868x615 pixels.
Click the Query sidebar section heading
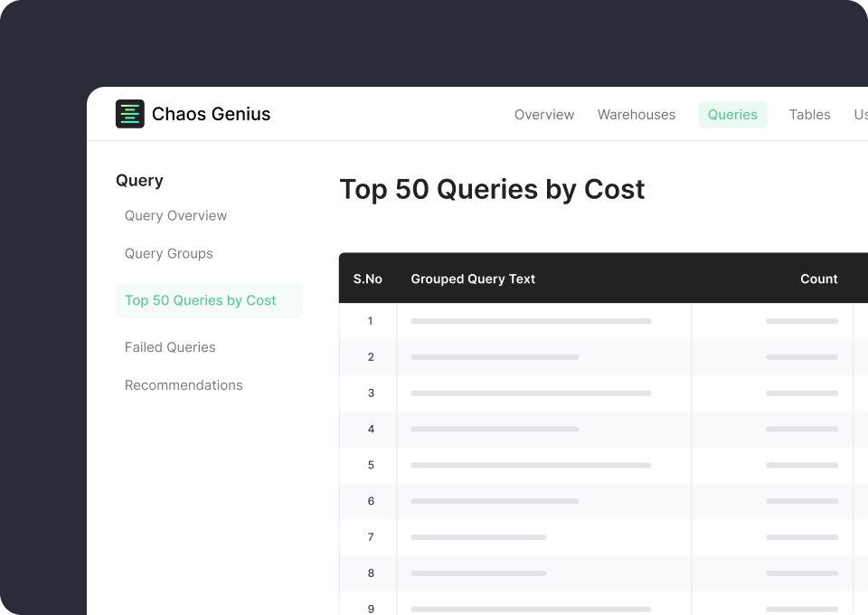[139, 181]
